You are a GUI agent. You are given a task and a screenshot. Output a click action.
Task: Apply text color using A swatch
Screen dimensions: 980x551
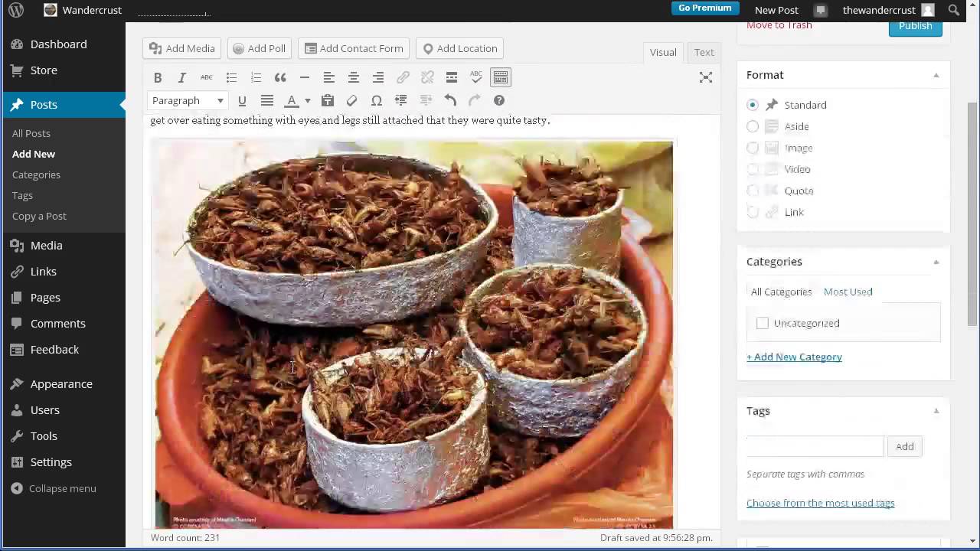[292, 100]
